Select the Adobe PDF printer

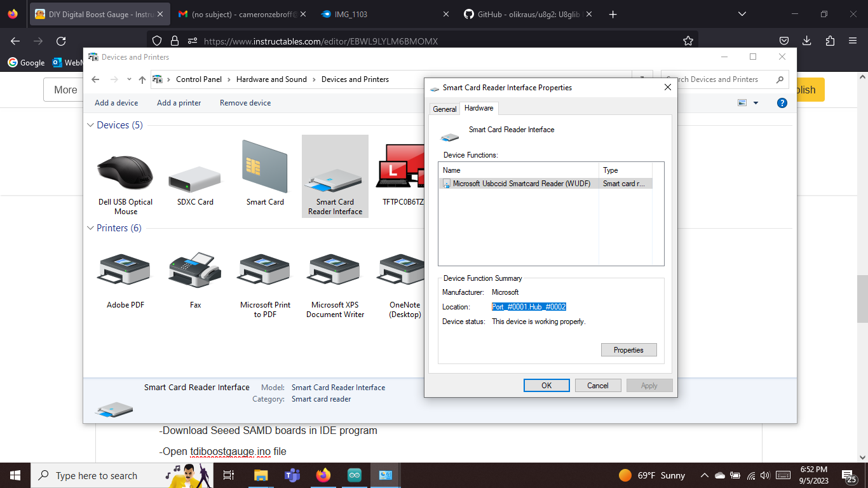126,280
